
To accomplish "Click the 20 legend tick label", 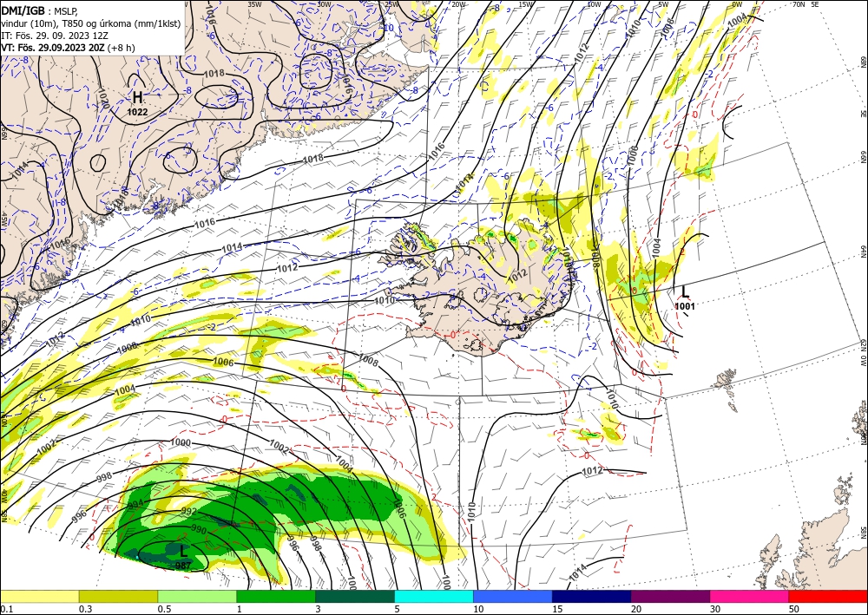I will tap(636, 609).
